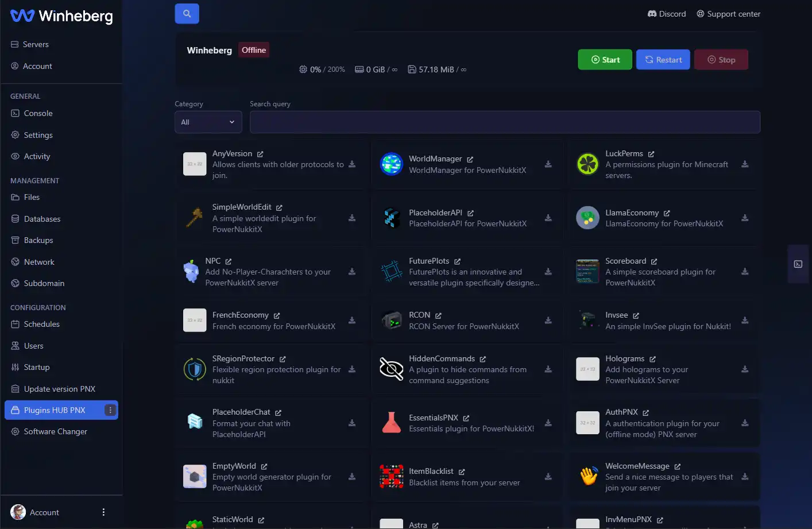
Task: Focus the Search query field
Action: [x=505, y=122]
